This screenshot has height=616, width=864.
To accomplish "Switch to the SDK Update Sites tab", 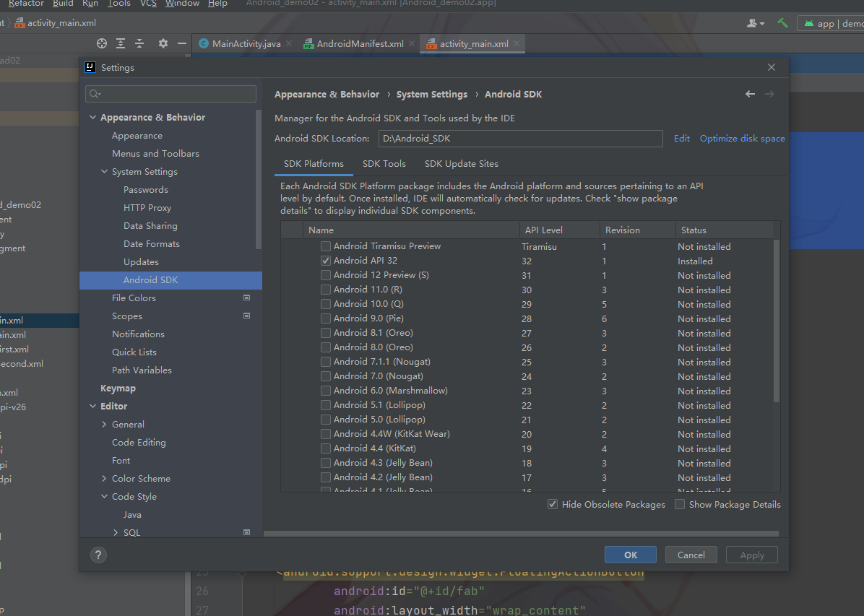I will 461,164.
